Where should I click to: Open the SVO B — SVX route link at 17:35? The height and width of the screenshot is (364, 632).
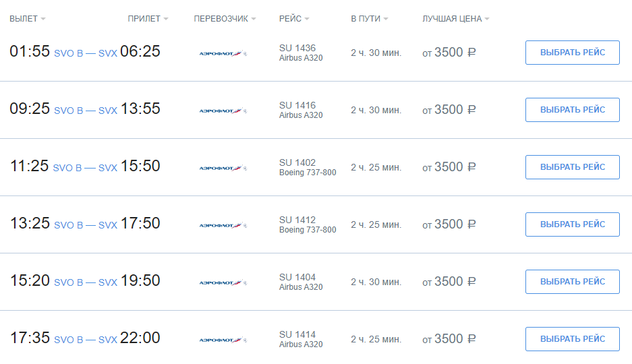pyautogui.click(x=86, y=340)
